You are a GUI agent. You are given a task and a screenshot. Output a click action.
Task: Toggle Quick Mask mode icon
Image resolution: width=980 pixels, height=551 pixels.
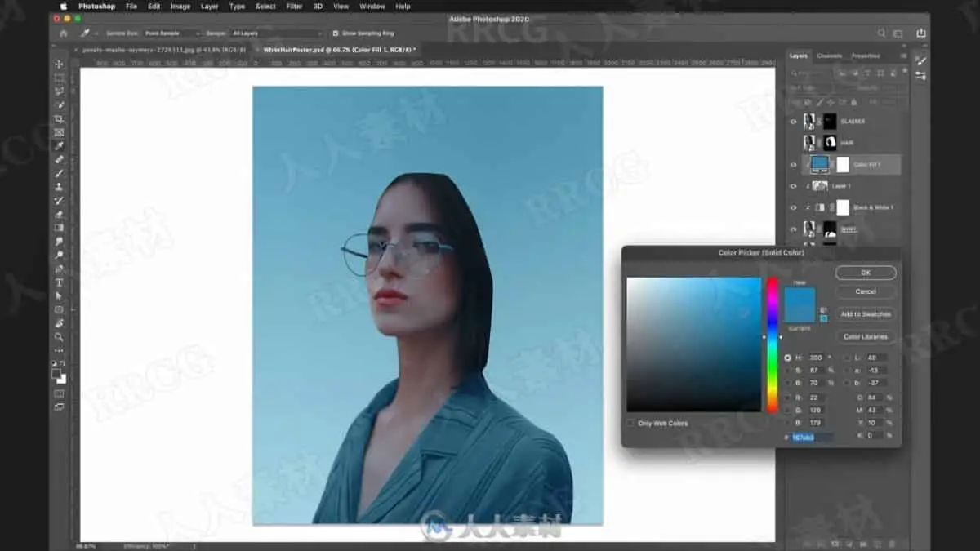59,393
